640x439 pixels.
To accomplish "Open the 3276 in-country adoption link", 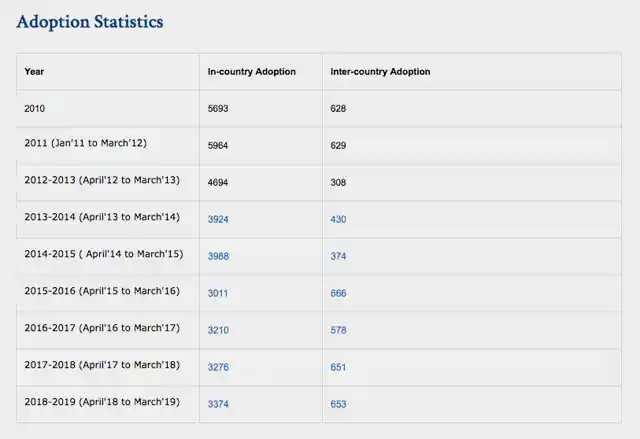I will [x=218, y=367].
